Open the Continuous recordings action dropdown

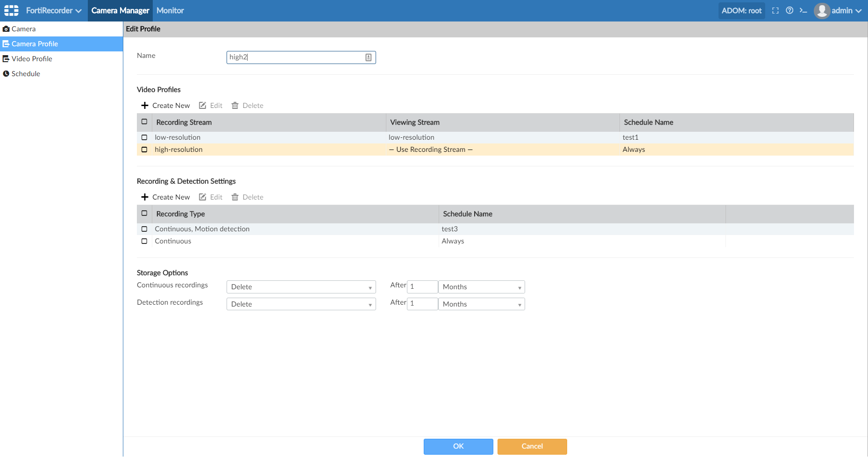pos(301,287)
